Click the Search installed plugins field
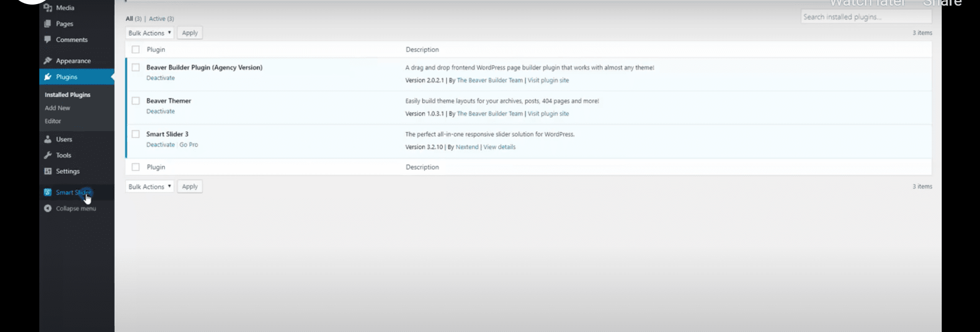Viewport: 980px width, 332px height. pos(866,17)
